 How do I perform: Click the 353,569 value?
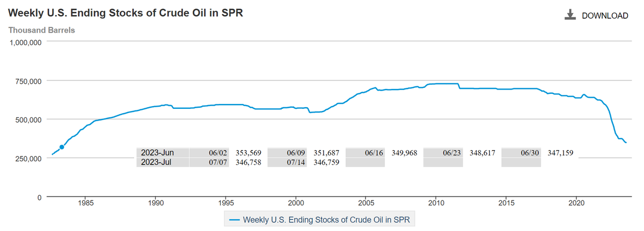point(248,153)
